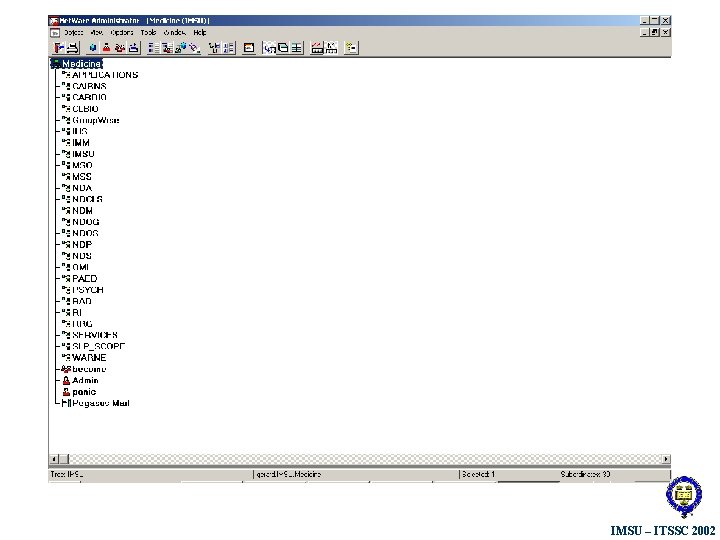Click the arrows toolbar icon left of the window pair

(270, 48)
